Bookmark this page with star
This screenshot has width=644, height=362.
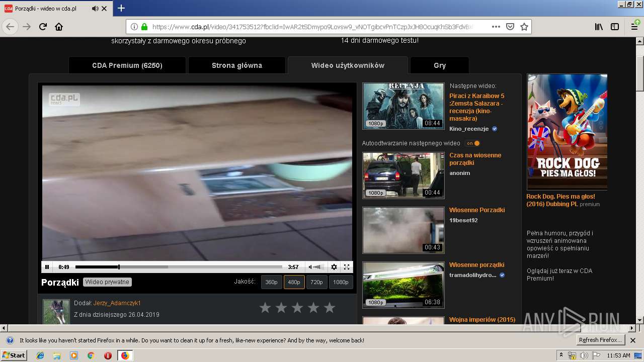tap(524, 27)
